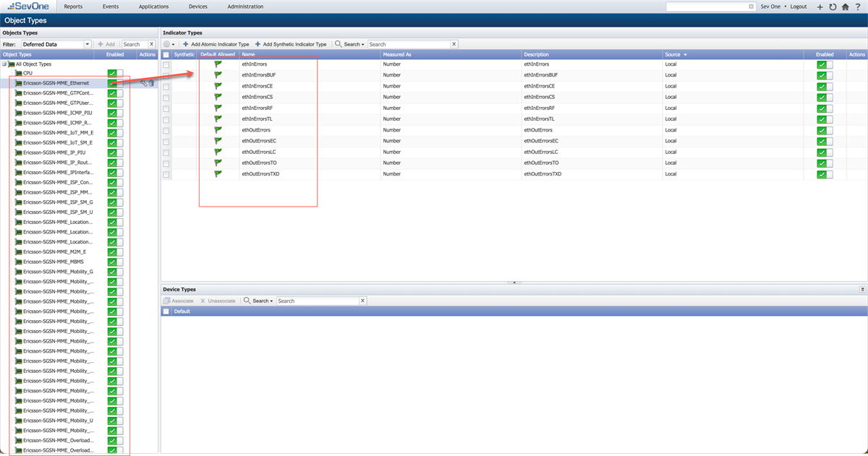Collapse the All Object Types tree node
Image resolution: width=868 pixels, height=456 pixels.
[5, 64]
